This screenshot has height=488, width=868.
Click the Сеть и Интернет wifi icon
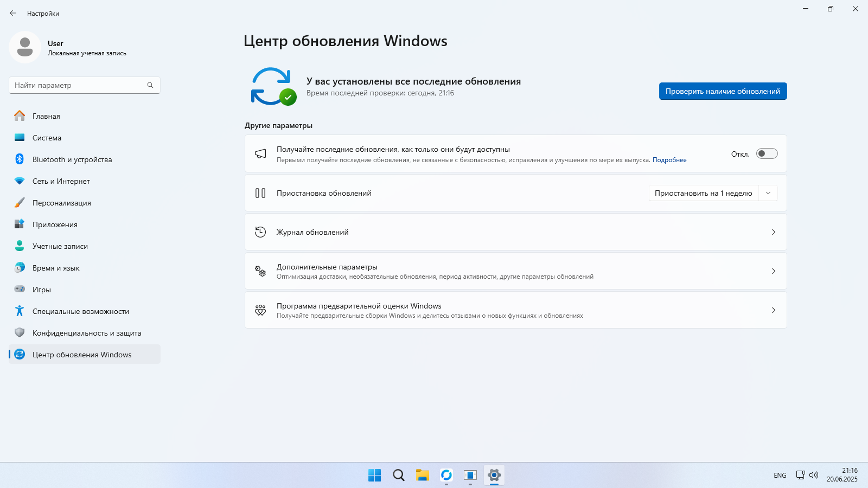(20, 181)
